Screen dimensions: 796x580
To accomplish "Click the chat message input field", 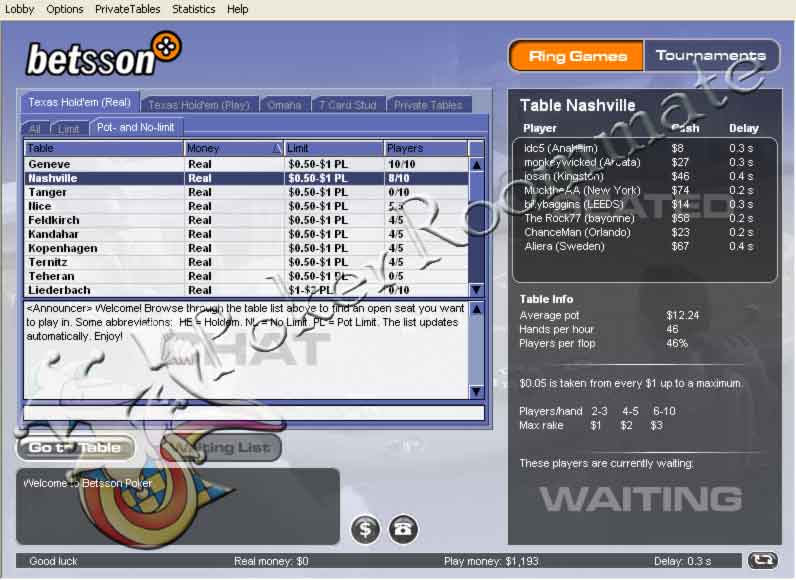I will click(x=253, y=412).
